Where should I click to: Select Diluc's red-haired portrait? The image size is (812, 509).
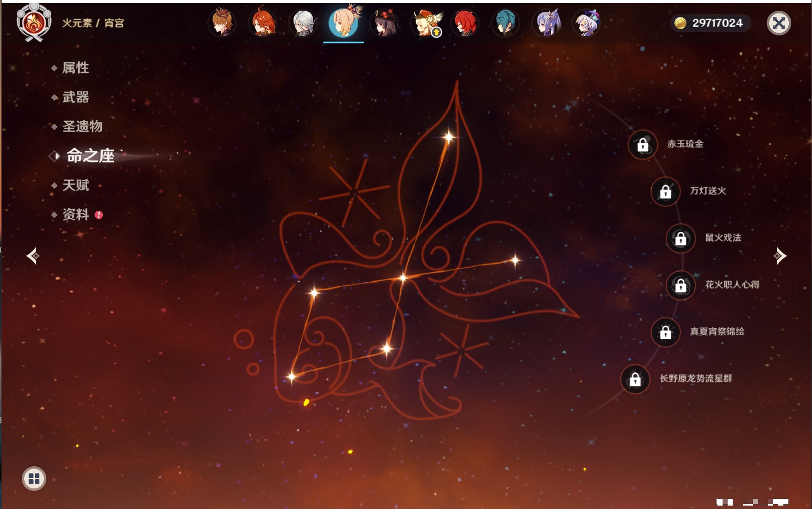point(465,23)
